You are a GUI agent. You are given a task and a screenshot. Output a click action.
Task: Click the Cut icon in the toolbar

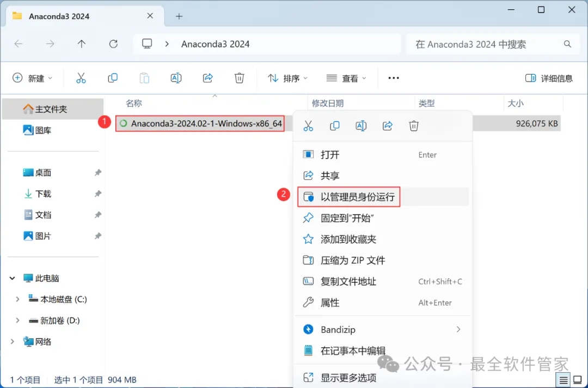81,78
